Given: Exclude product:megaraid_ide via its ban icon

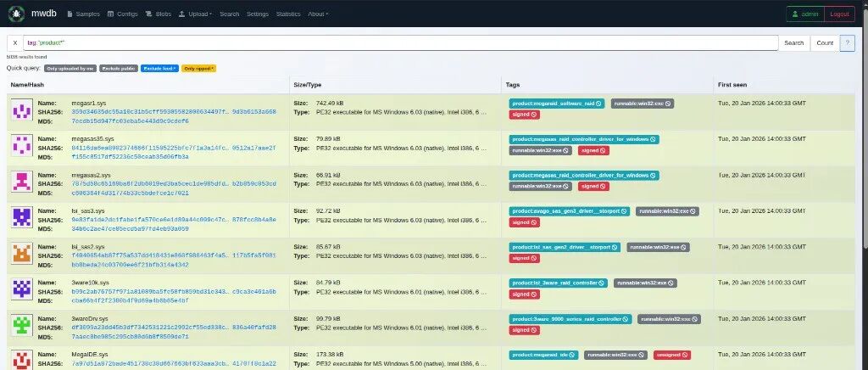Looking at the screenshot, I should point(572,355).
